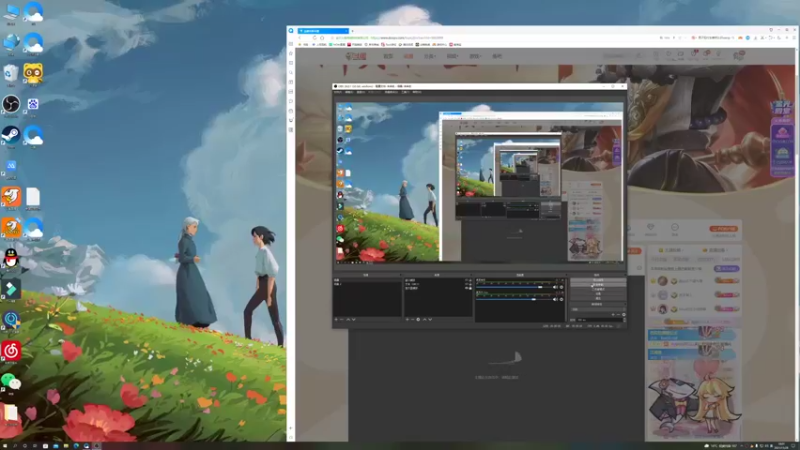Click Windows Start button on taskbar
800x450 pixels.
[5, 446]
